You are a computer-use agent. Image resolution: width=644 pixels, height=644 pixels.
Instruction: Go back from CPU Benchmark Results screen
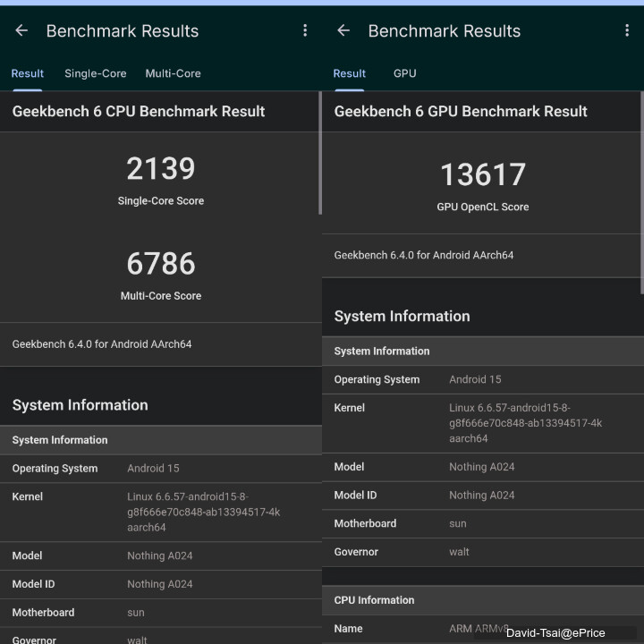point(21,30)
